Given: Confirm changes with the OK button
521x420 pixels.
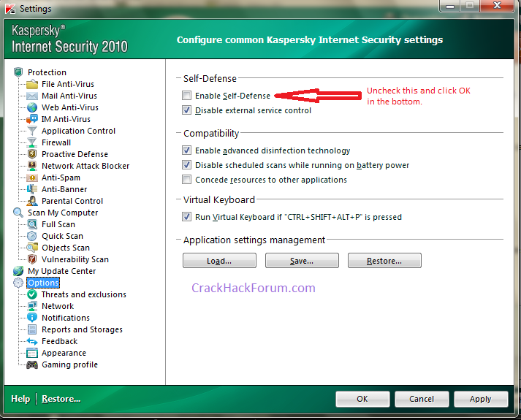Looking at the screenshot, I should point(362,399).
